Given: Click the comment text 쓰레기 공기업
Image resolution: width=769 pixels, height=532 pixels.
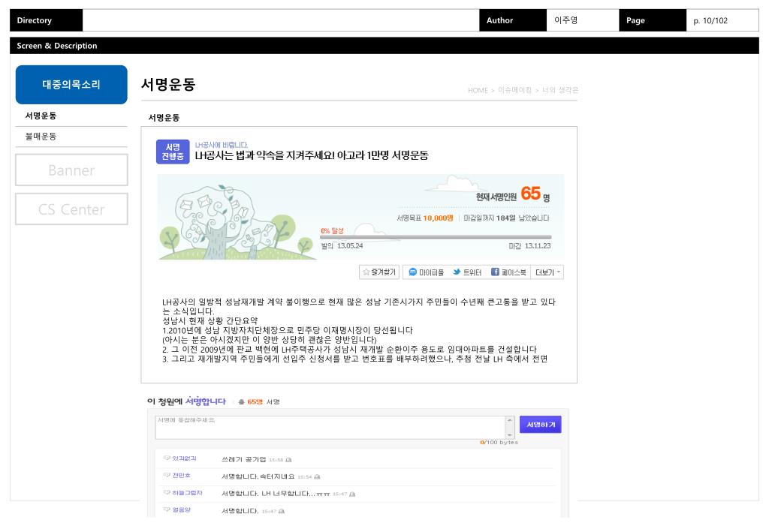Looking at the screenshot, I should pyautogui.click(x=244, y=459).
